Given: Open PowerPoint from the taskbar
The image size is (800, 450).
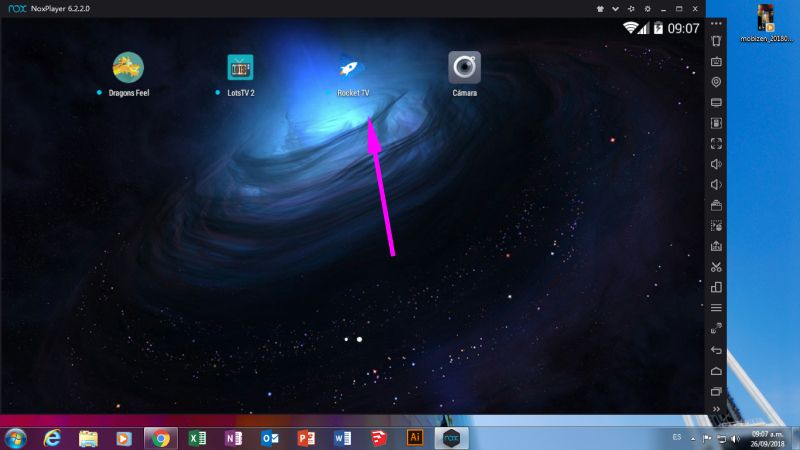Looking at the screenshot, I should coord(306,438).
